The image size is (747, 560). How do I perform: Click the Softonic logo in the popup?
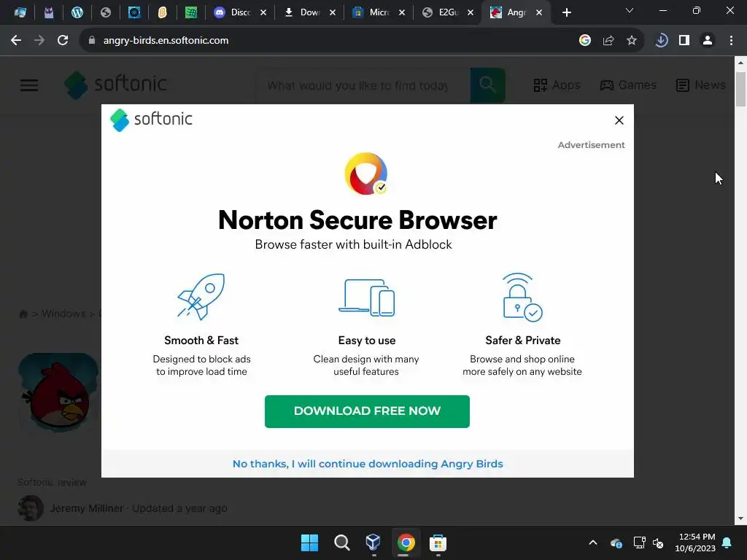click(151, 119)
